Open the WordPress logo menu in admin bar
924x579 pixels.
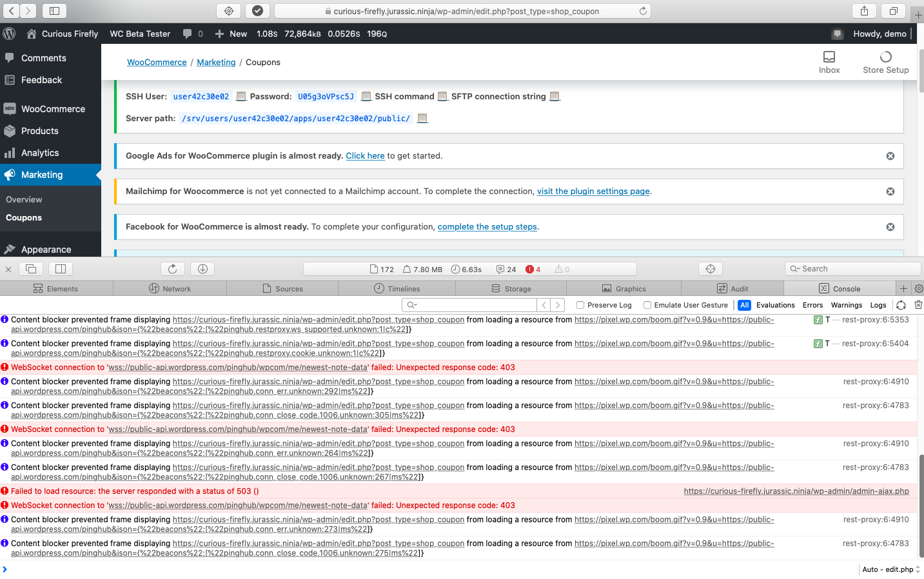pos(9,33)
